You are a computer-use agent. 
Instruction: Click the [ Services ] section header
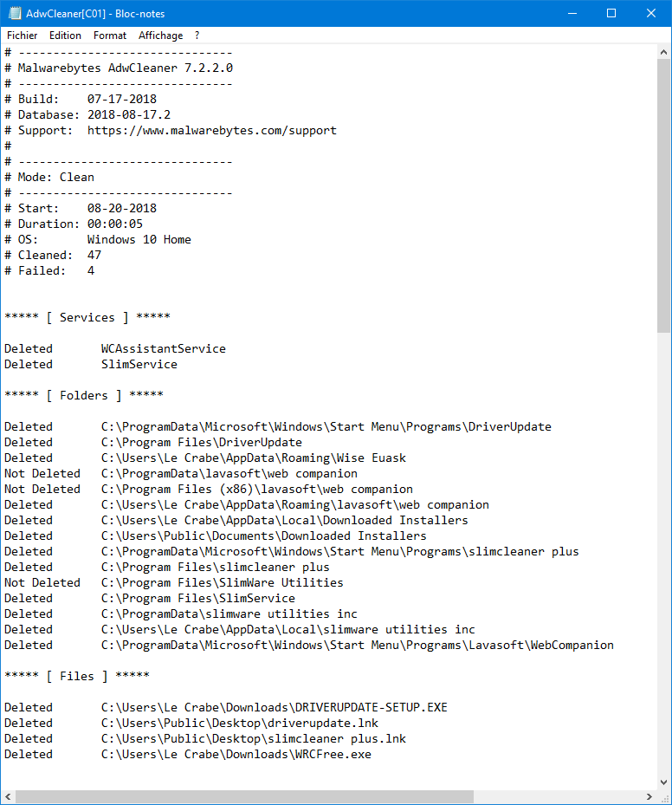(x=87, y=317)
